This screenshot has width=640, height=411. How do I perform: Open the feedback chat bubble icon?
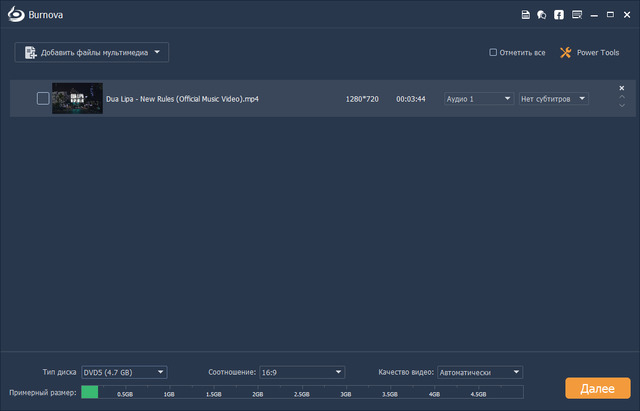click(x=541, y=15)
